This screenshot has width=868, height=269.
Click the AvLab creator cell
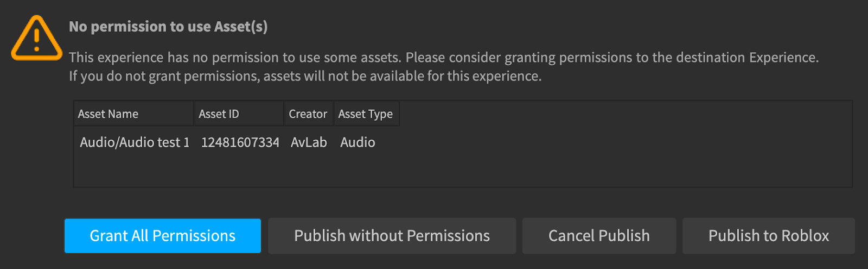click(309, 142)
